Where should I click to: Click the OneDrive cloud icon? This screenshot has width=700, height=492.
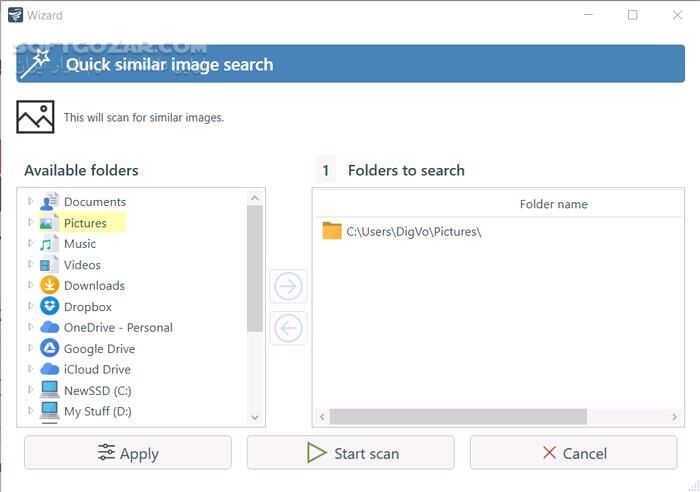point(49,327)
